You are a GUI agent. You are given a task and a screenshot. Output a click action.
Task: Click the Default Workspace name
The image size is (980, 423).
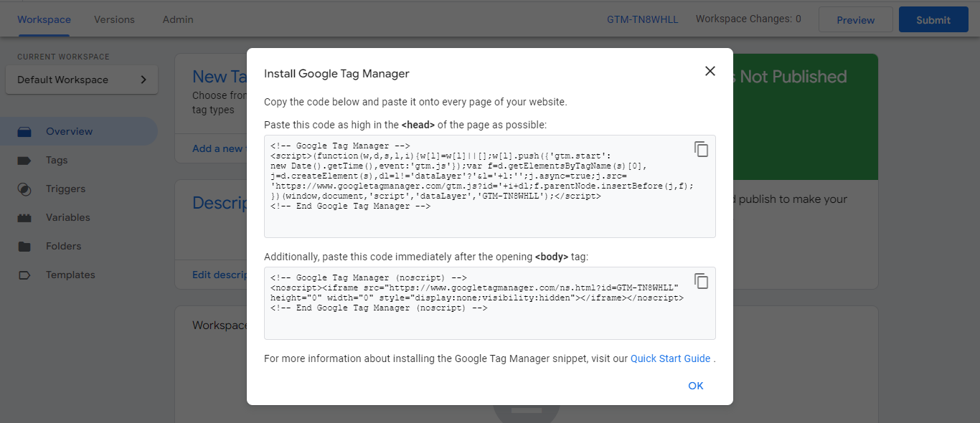pos(63,80)
